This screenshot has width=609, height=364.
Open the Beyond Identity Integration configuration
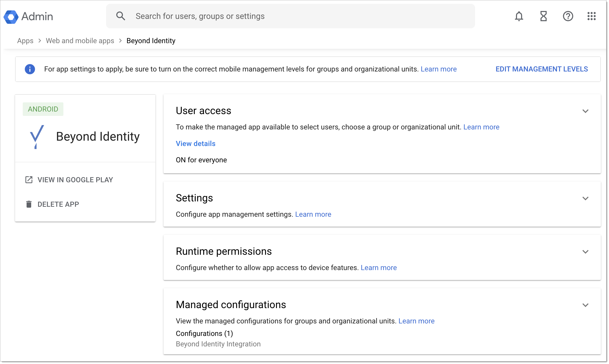point(218,344)
